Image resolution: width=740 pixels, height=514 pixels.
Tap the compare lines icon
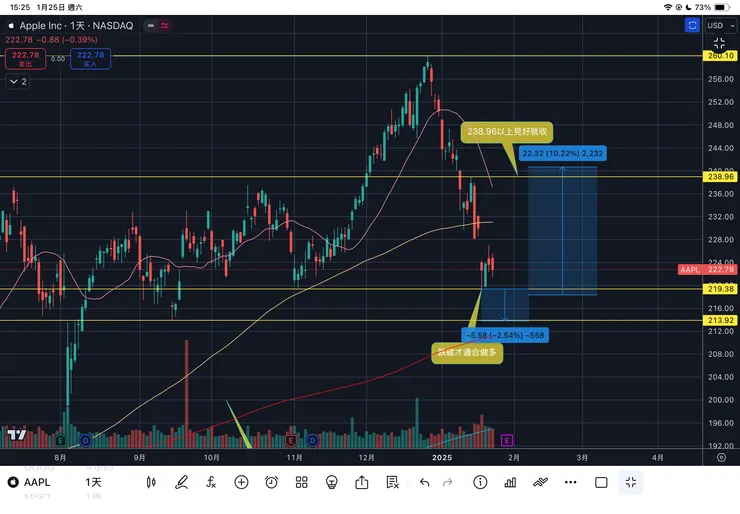click(x=540, y=482)
